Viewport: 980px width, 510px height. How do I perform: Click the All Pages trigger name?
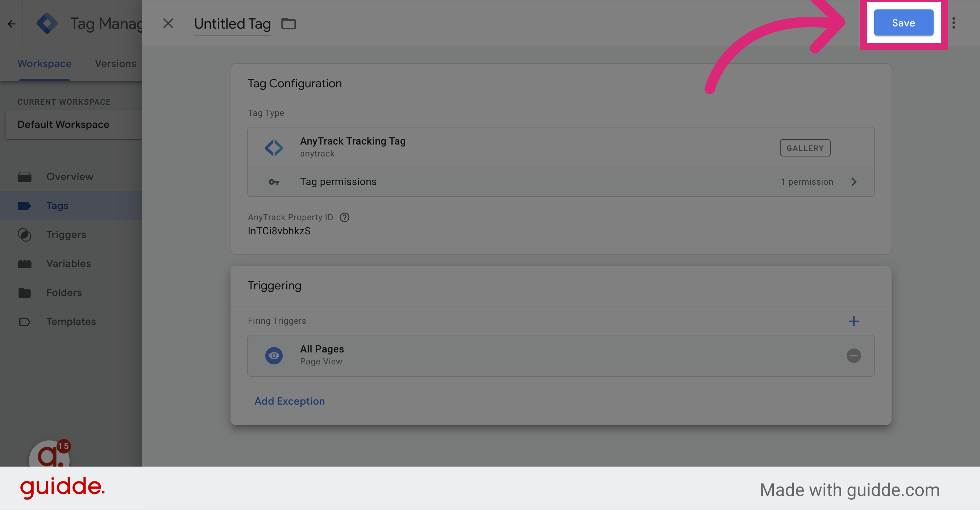322,349
